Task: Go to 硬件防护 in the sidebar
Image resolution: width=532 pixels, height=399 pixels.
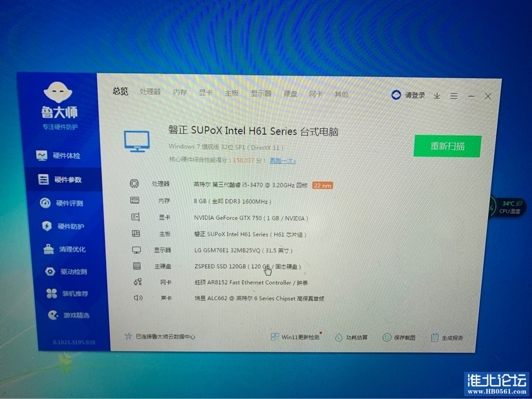Action: (63, 226)
